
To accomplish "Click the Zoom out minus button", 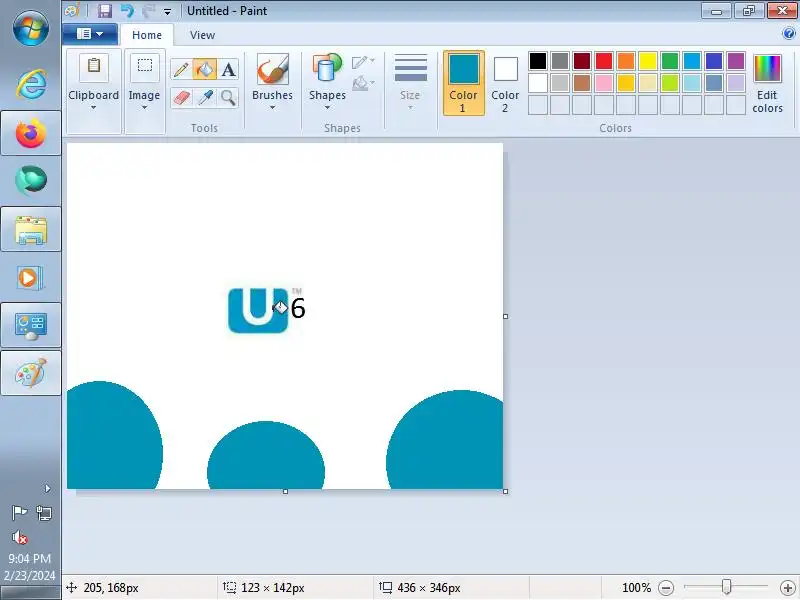I will point(666,588).
